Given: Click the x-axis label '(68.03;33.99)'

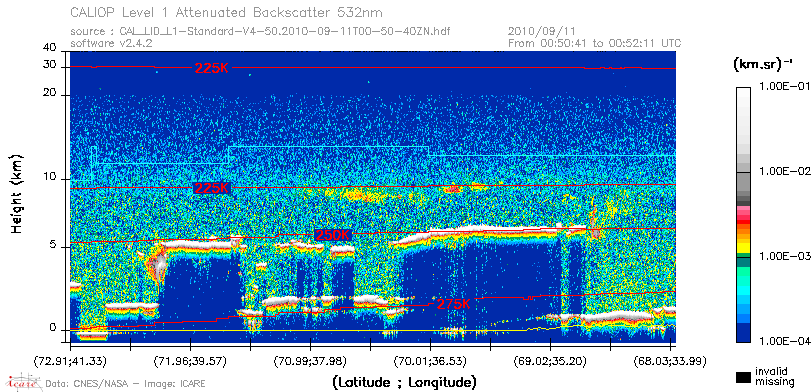Looking at the screenshot, I should [670, 361].
